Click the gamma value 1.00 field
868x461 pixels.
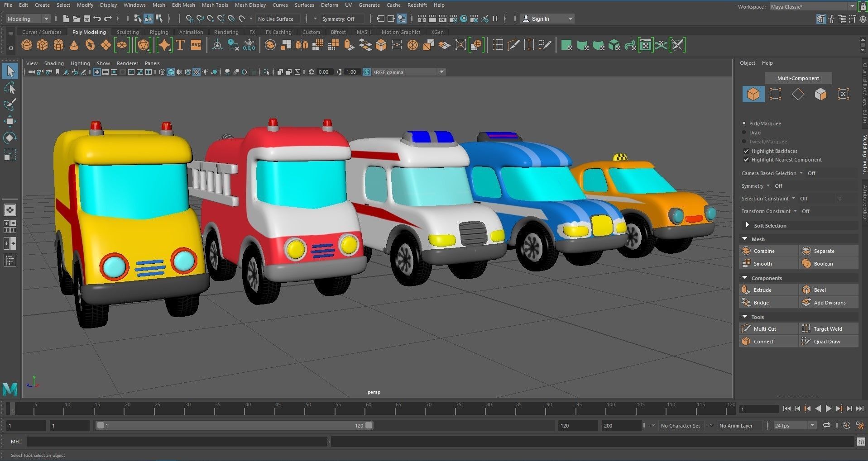[x=352, y=72]
